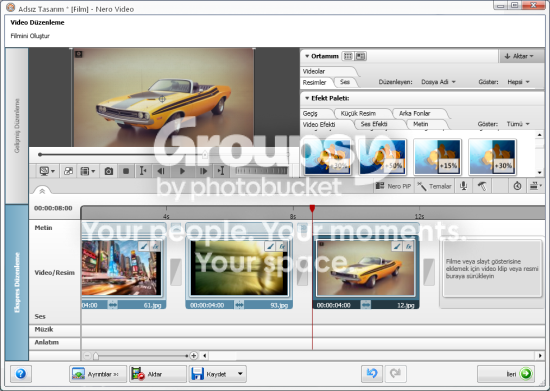Open Temalar themes tool

[x=435, y=186]
